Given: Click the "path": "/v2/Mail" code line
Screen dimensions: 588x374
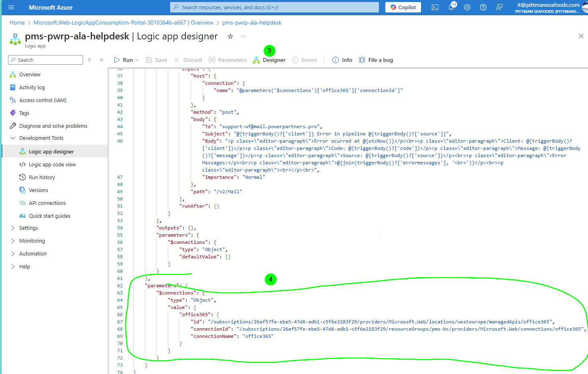Looking at the screenshot, I should point(216,192).
